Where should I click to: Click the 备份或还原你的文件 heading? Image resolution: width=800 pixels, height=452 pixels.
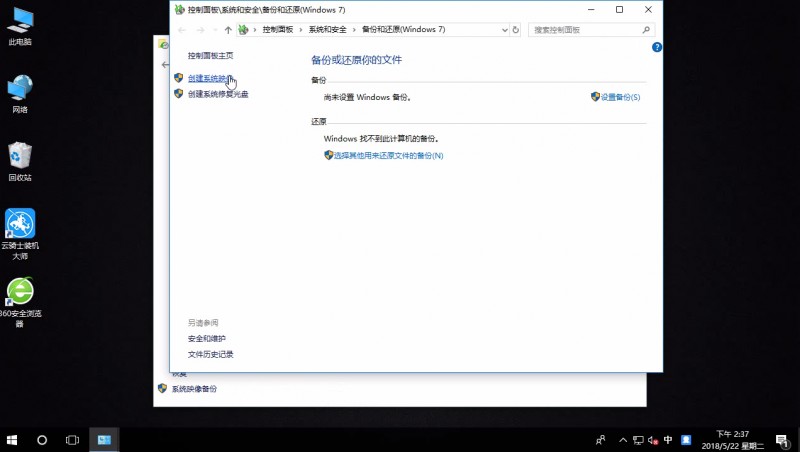[357, 60]
